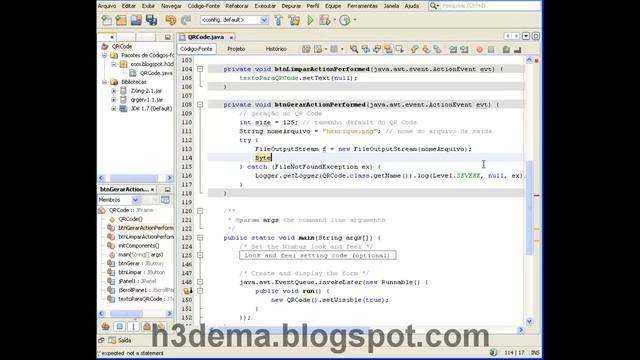Click the quick search magnifier icon
Screen dimensions: 640x360
tap(434, 6)
